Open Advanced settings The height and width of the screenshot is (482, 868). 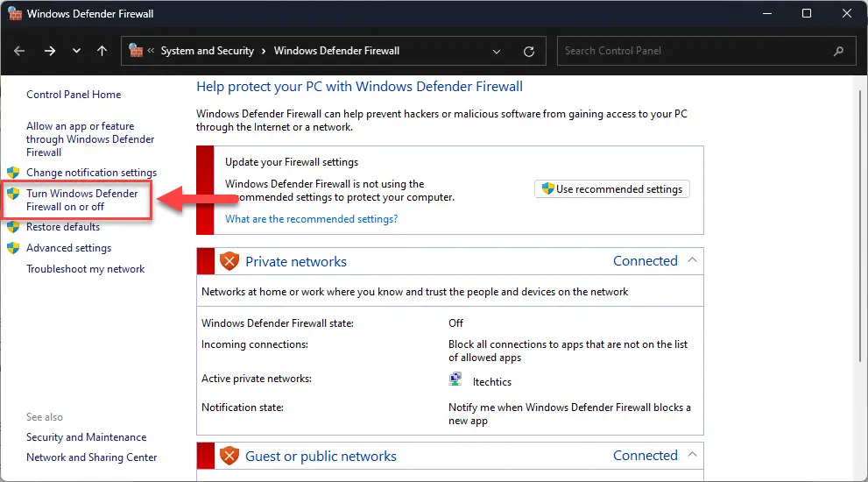pos(68,248)
